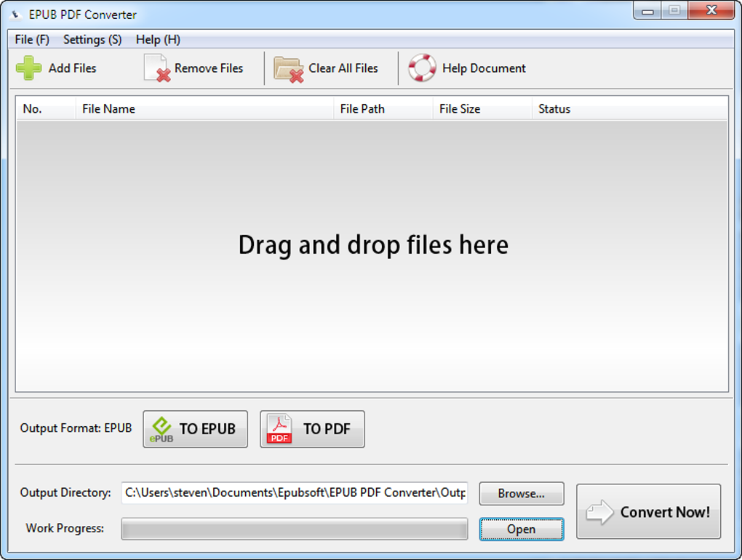Click the Add Files label in the toolbar

73,68
